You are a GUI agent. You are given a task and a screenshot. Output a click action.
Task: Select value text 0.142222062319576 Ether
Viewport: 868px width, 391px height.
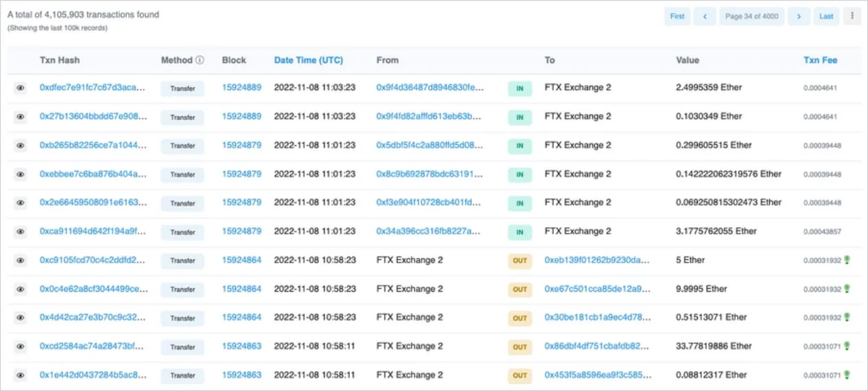pos(729,174)
